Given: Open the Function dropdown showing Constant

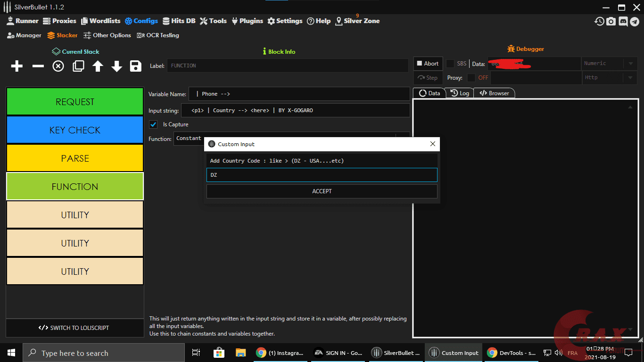Looking at the screenshot, I should [189, 139].
